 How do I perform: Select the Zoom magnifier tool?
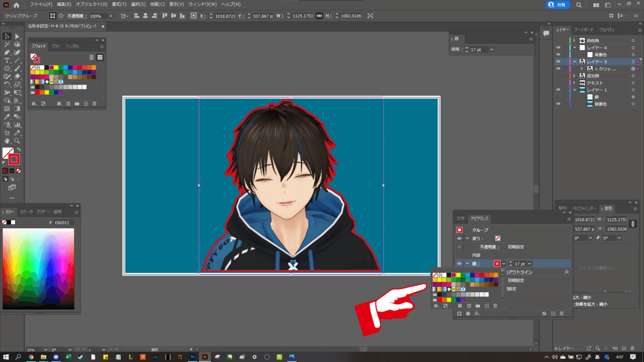[17, 141]
